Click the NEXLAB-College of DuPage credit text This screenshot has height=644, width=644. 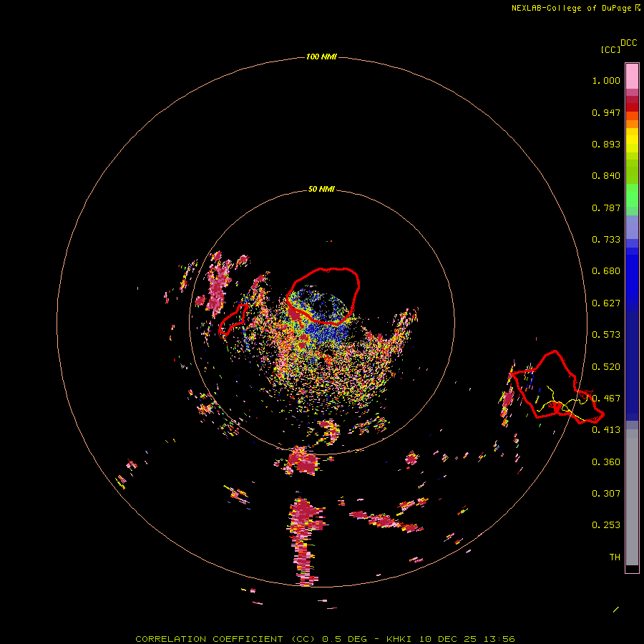(x=576, y=8)
